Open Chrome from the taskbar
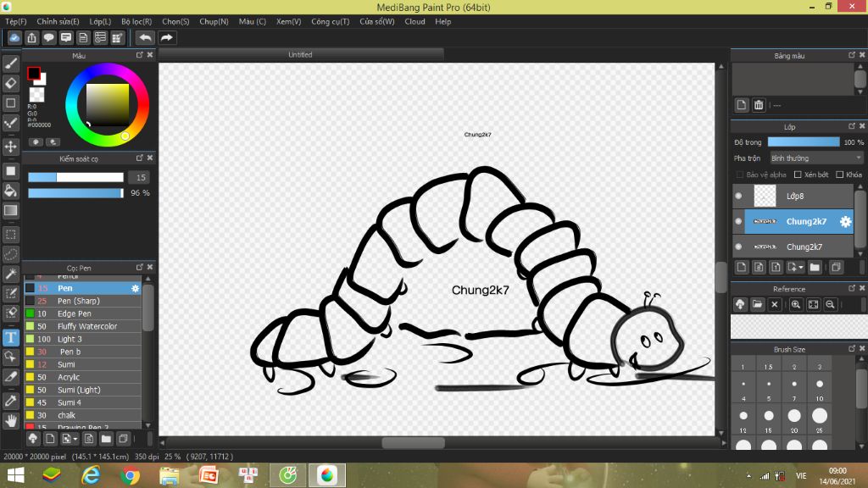This screenshot has height=488, width=868. (131, 475)
